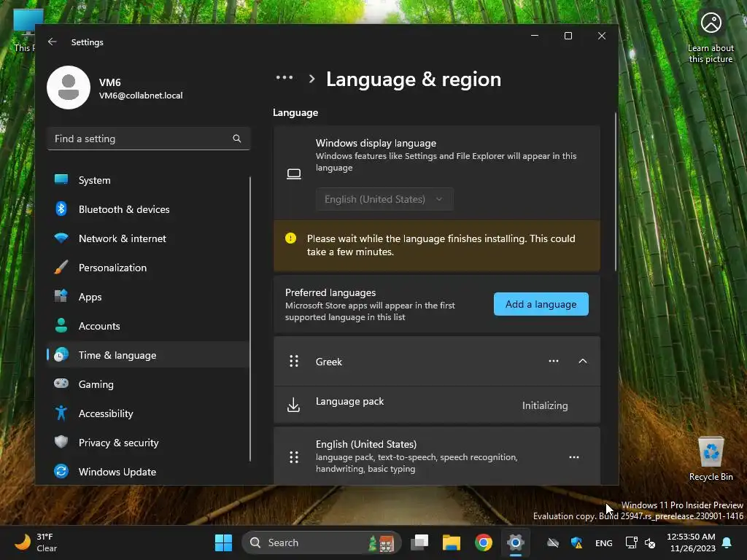Click the Accessibility figure icon

[x=61, y=413]
